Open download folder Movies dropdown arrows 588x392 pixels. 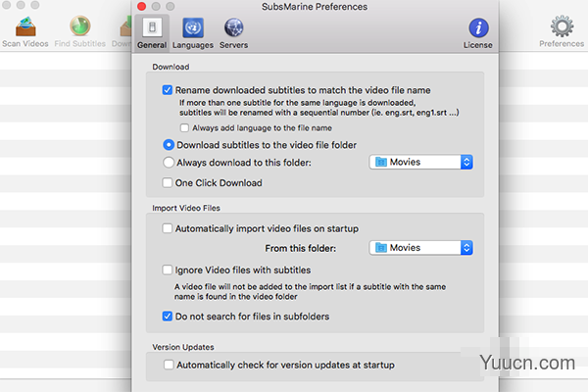point(466,162)
